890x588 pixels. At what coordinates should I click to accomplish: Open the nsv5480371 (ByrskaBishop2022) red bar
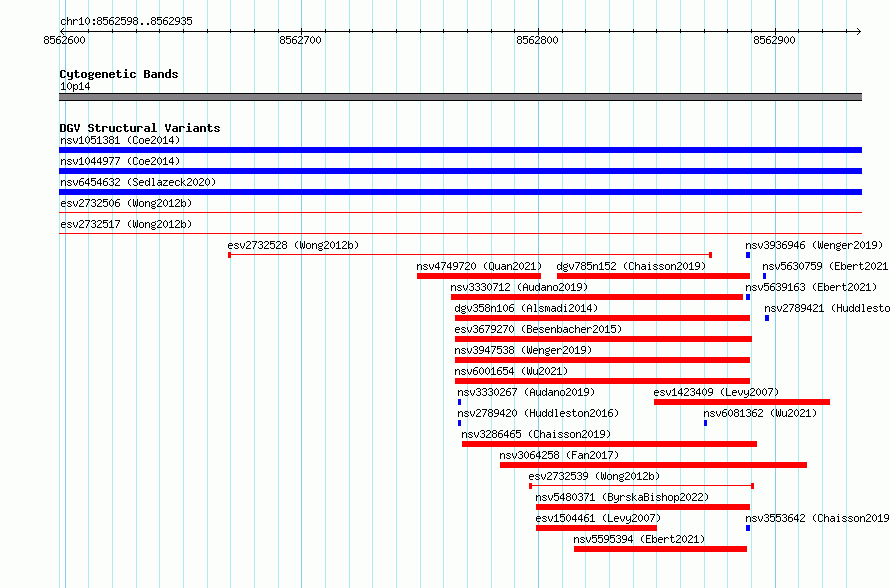(x=643, y=507)
